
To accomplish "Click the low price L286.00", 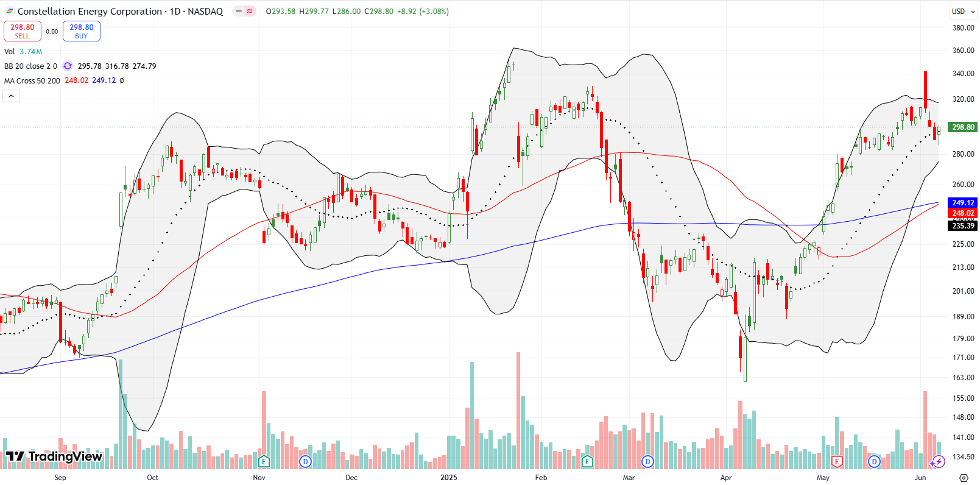I will 347,11.
